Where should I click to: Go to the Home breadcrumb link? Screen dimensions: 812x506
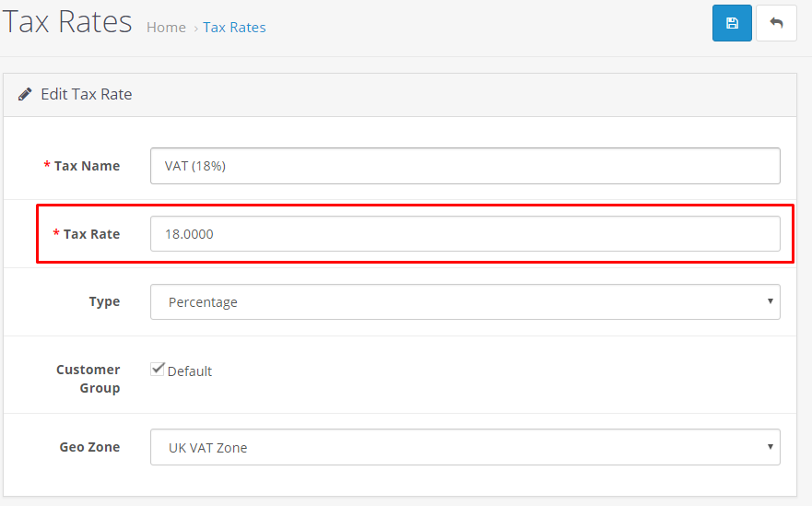[166, 28]
